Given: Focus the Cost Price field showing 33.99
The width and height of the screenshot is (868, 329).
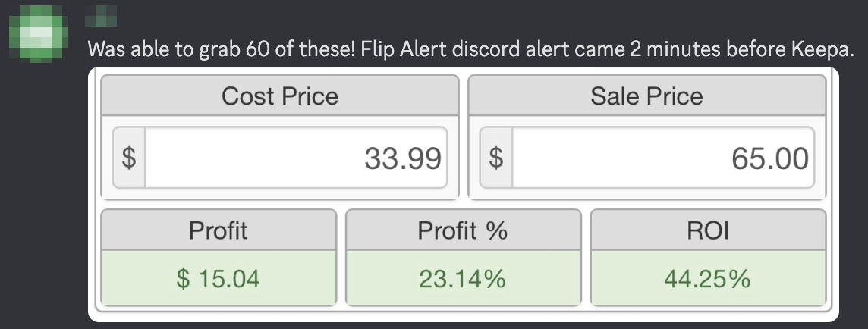Looking at the screenshot, I should tap(294, 158).
